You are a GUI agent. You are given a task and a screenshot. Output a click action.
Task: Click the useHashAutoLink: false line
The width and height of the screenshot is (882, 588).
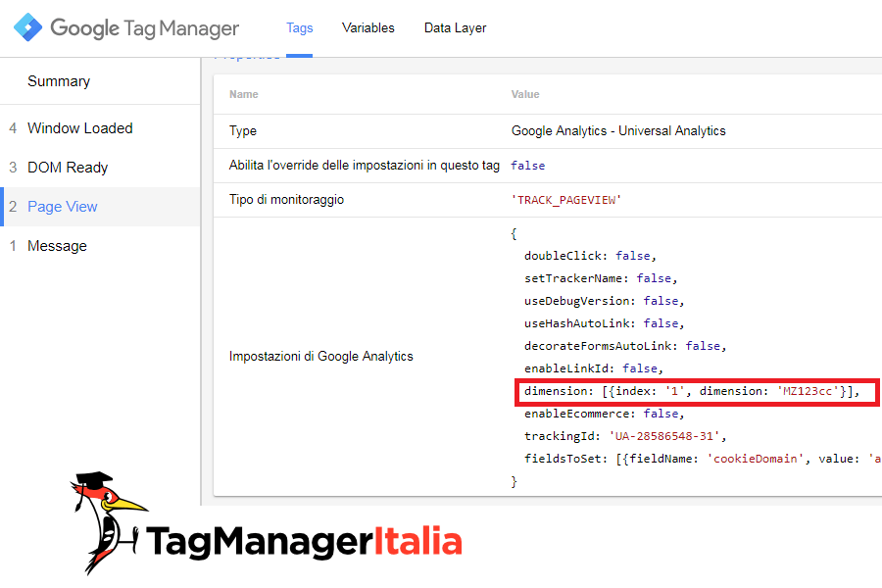[604, 323]
